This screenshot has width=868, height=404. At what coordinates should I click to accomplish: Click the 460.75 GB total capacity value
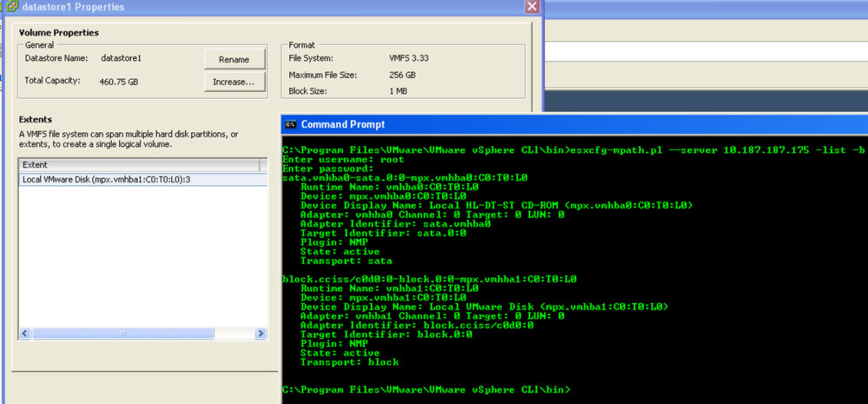point(119,82)
